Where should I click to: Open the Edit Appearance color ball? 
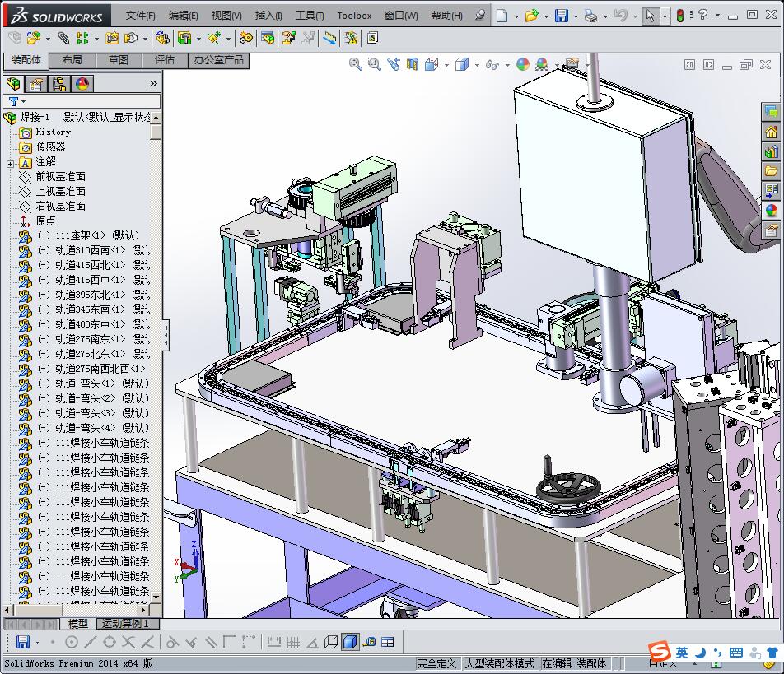click(523, 64)
